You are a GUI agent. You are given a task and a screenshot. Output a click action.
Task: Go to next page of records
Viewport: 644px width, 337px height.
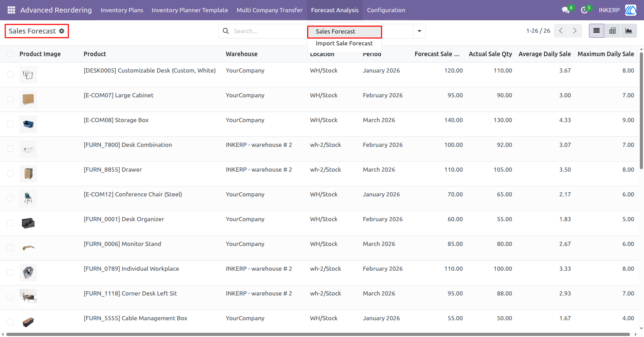coord(575,31)
